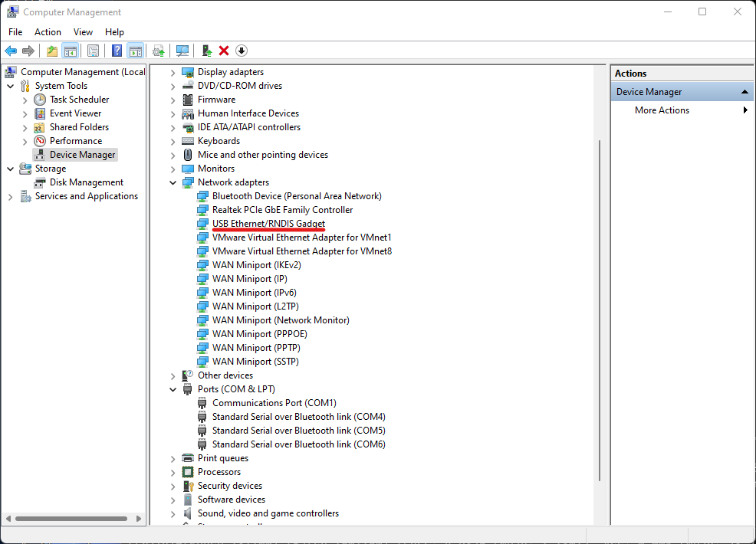
Task: Select Realtek PCIe GbE Family Controller
Action: (282, 210)
